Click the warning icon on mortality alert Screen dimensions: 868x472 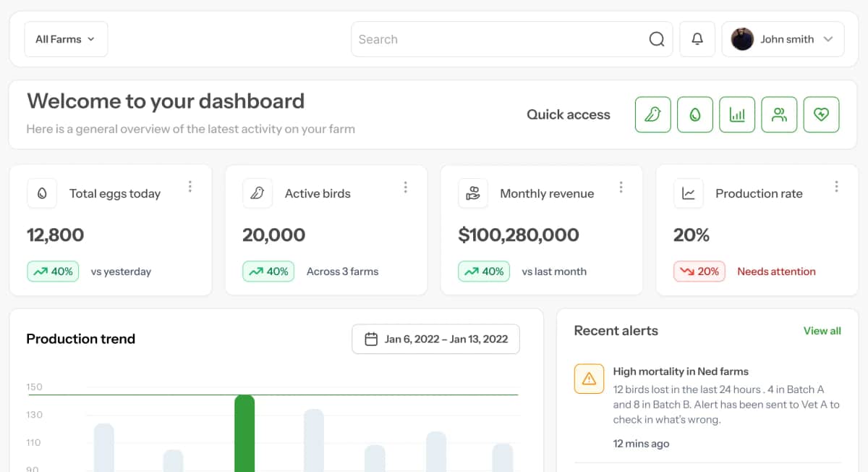pos(589,379)
